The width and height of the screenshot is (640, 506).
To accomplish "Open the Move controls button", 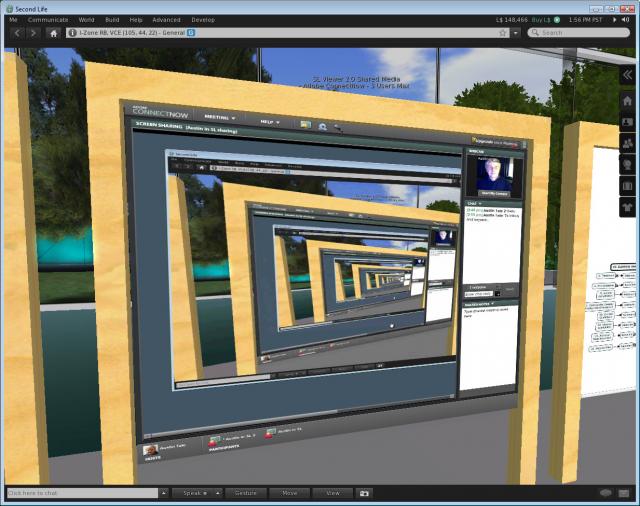I will (x=290, y=493).
